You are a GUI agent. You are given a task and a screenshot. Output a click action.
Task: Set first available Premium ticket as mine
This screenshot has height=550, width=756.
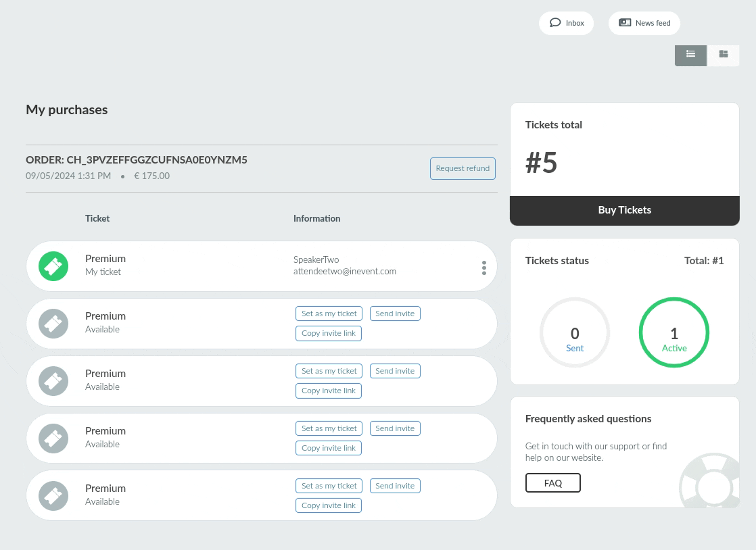pos(329,314)
